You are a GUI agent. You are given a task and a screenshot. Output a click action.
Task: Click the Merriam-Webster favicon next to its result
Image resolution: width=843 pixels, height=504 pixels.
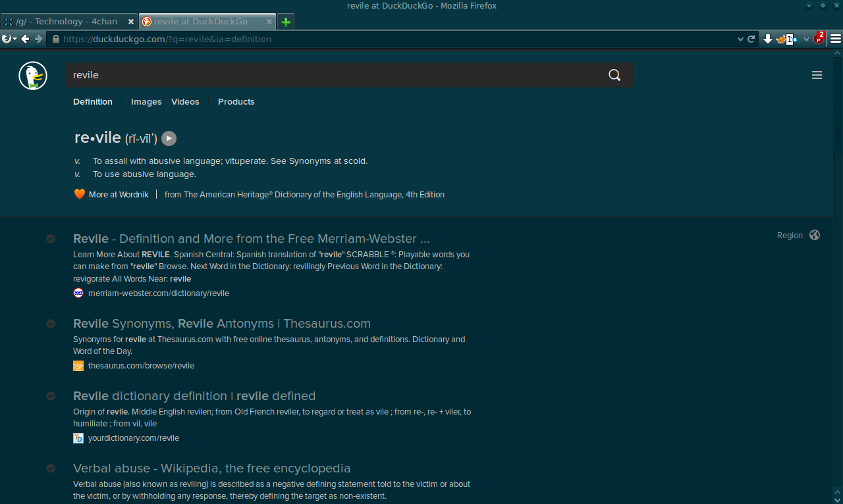click(78, 293)
